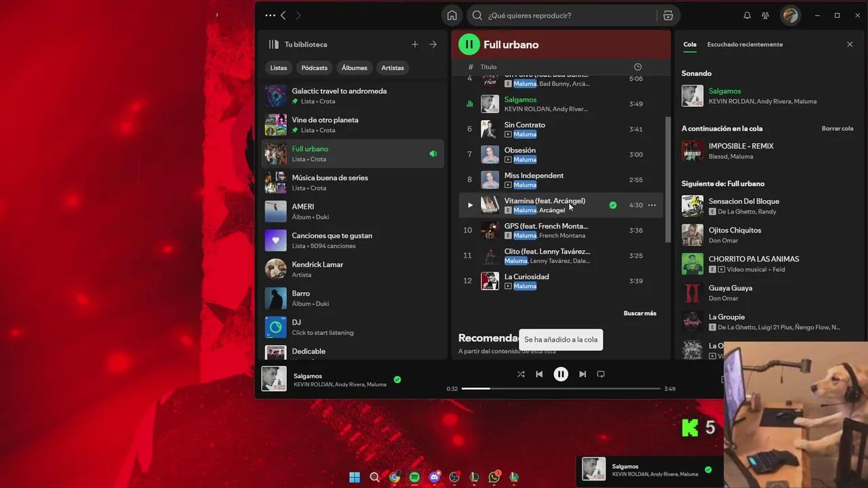
Task: Pause Full urbano with green button
Action: 469,45
